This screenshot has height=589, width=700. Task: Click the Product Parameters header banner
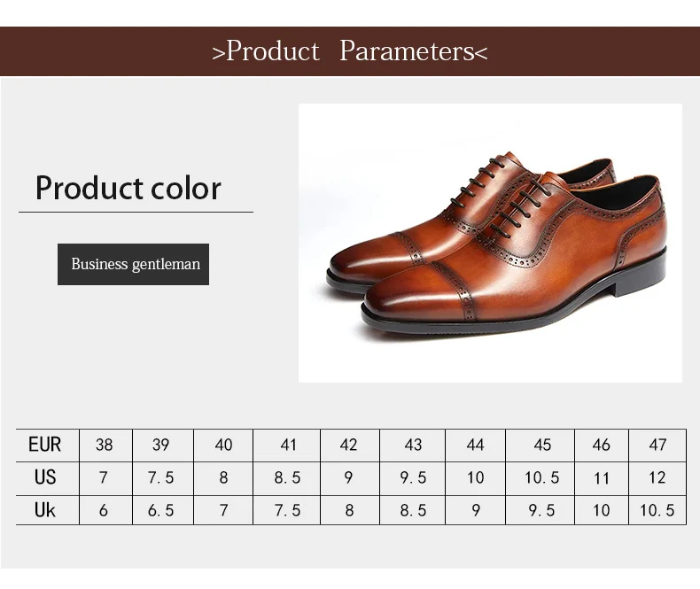[x=350, y=51]
